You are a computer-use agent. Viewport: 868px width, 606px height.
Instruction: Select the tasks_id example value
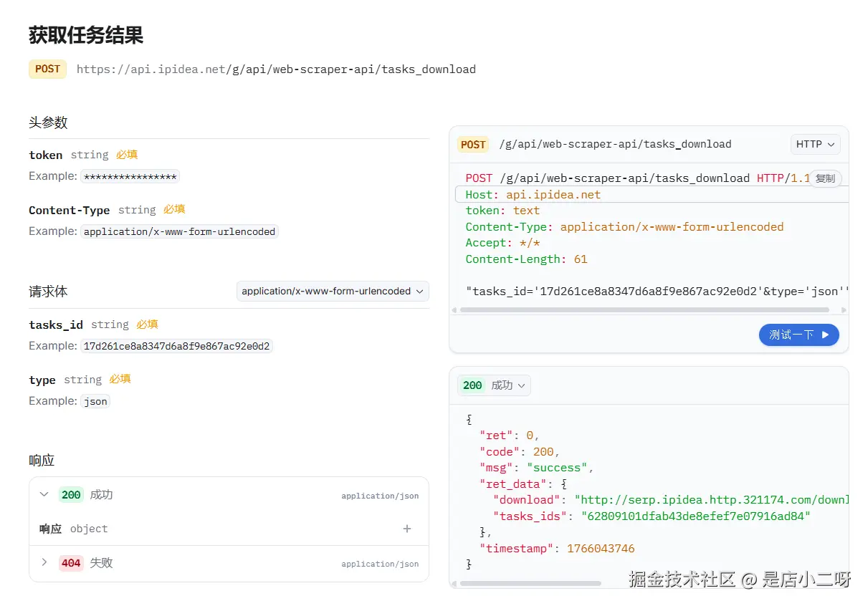click(x=176, y=346)
